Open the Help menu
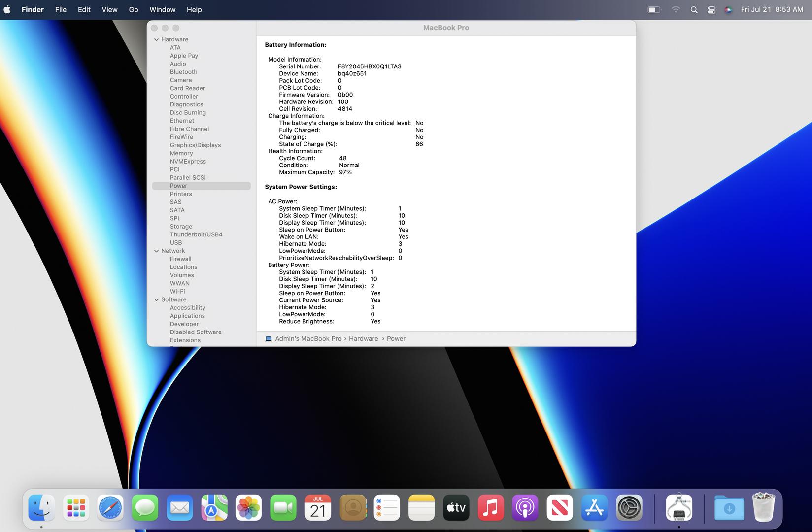This screenshot has height=532, width=812. [194, 9]
